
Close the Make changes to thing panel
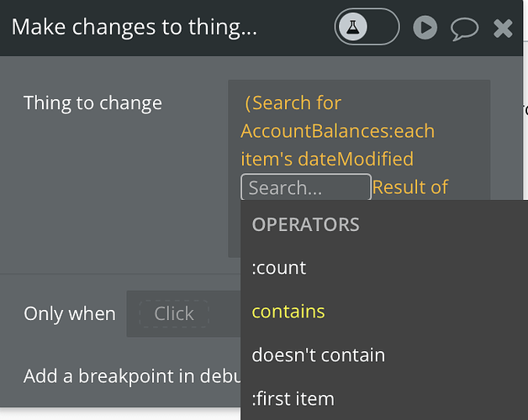pyautogui.click(x=503, y=29)
